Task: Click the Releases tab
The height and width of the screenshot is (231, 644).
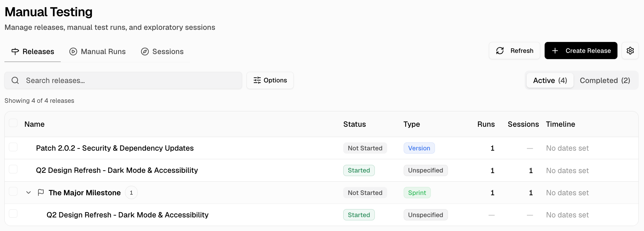Action: pyautogui.click(x=32, y=51)
